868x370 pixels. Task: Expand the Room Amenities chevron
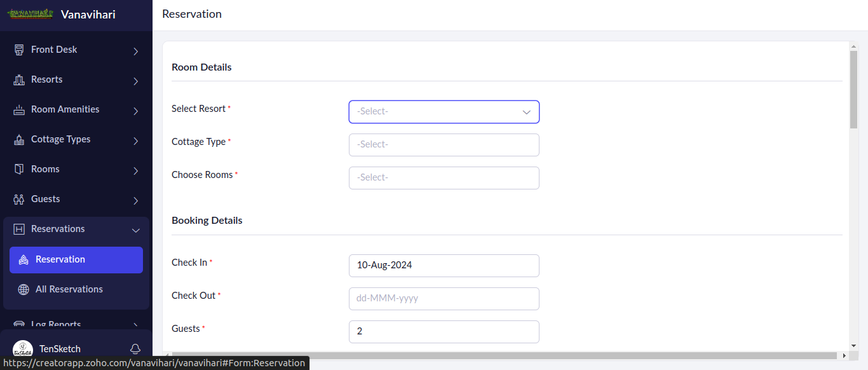pyautogui.click(x=135, y=111)
